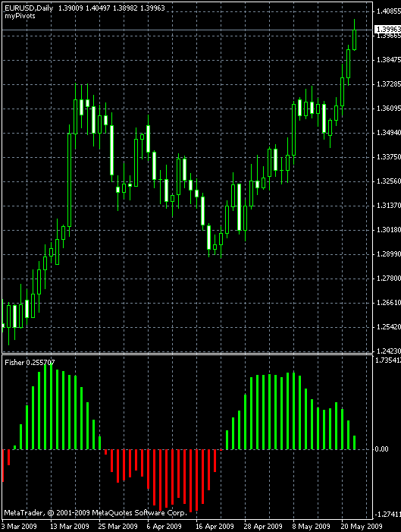Image resolution: width=401 pixels, height=532 pixels.
Task: Click the Fisher 0.255707 indicator label
Action: [30, 362]
